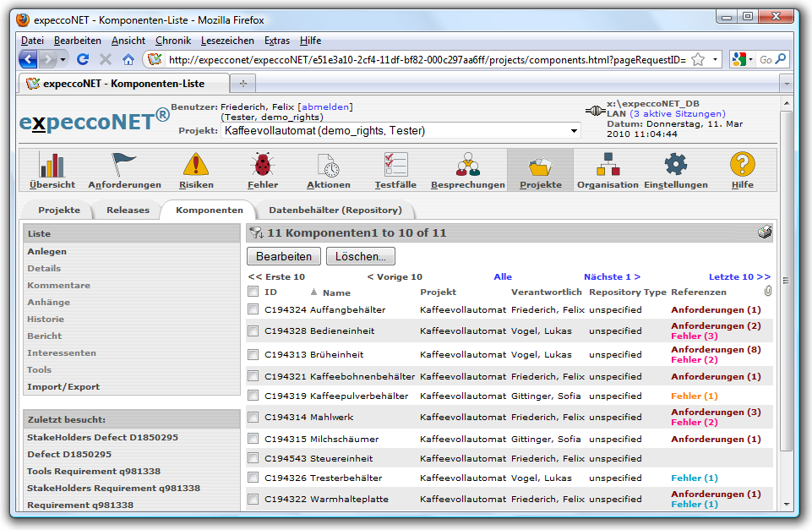
Task: Expand the Projekt selection dropdown
Action: click(x=575, y=131)
